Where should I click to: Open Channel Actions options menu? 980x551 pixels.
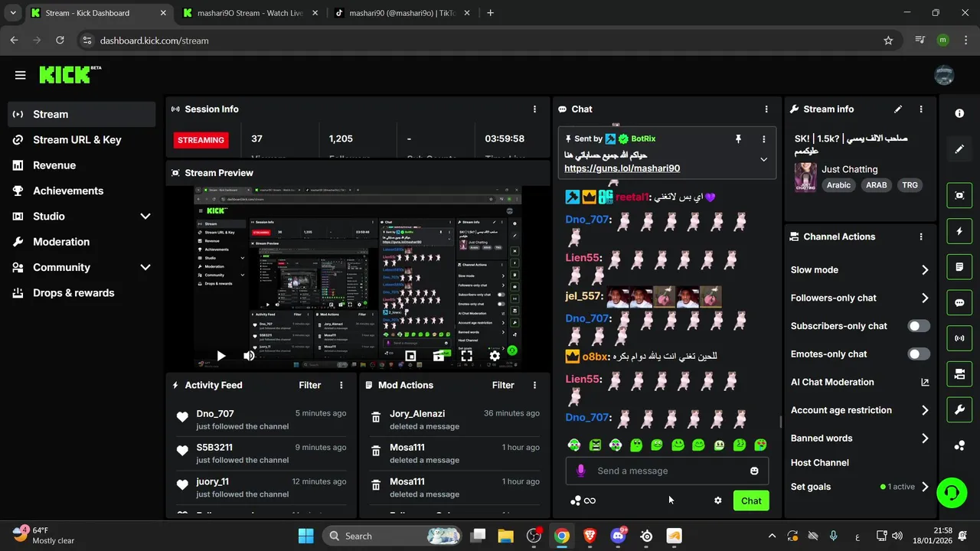921,237
